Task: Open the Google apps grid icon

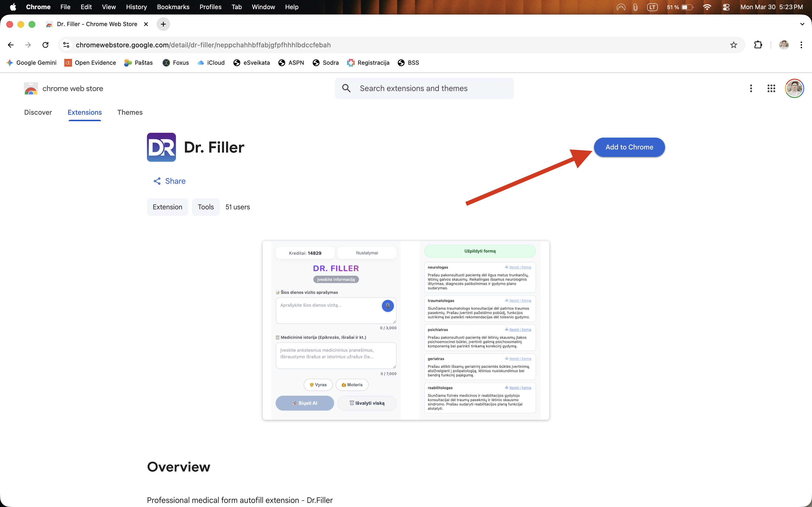Action: coord(771,89)
